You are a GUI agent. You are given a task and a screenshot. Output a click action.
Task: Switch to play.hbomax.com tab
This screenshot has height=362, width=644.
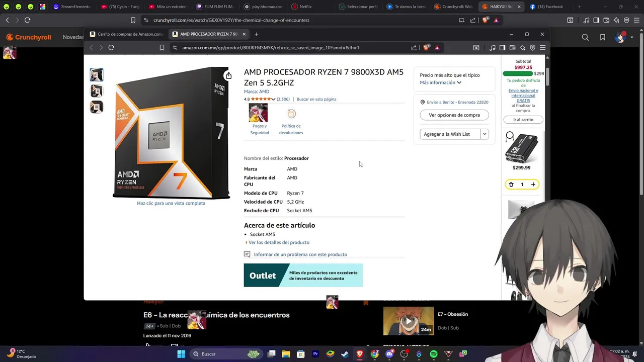click(263, 7)
